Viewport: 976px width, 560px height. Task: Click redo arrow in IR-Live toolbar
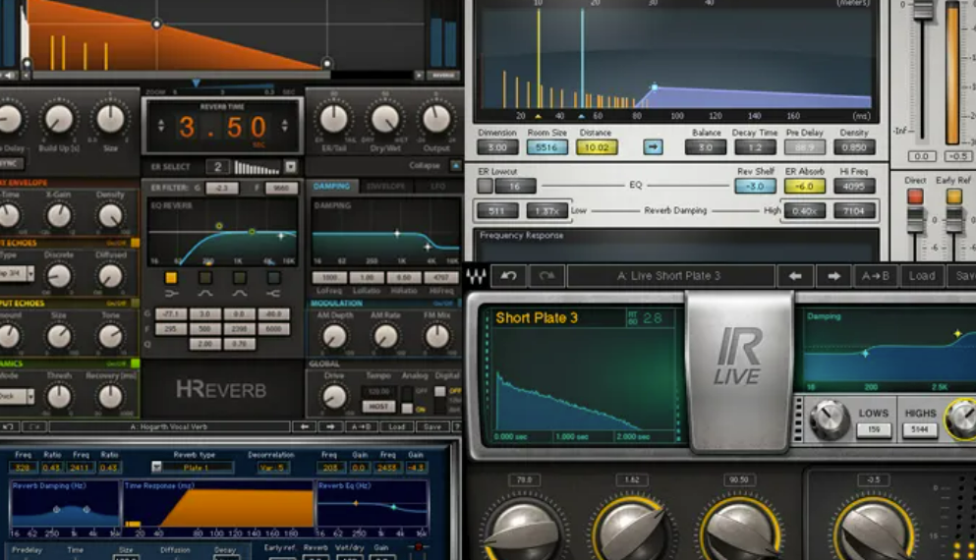546,276
